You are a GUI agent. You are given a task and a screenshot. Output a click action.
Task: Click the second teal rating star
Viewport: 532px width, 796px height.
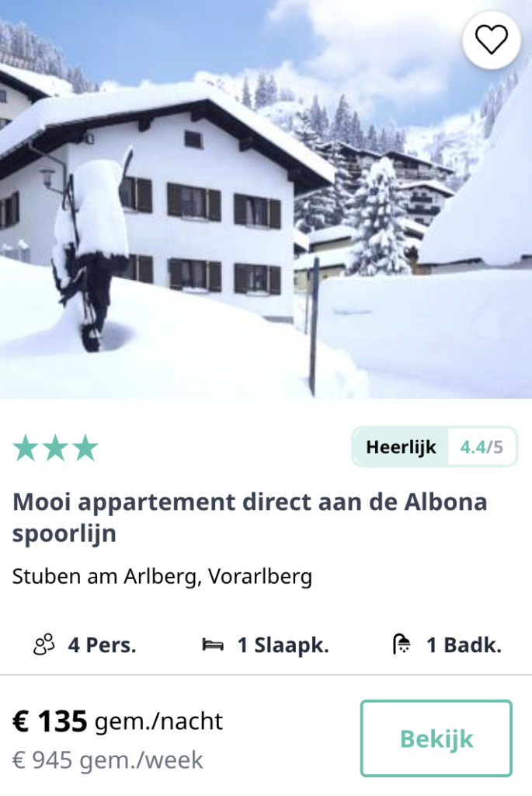(56, 448)
